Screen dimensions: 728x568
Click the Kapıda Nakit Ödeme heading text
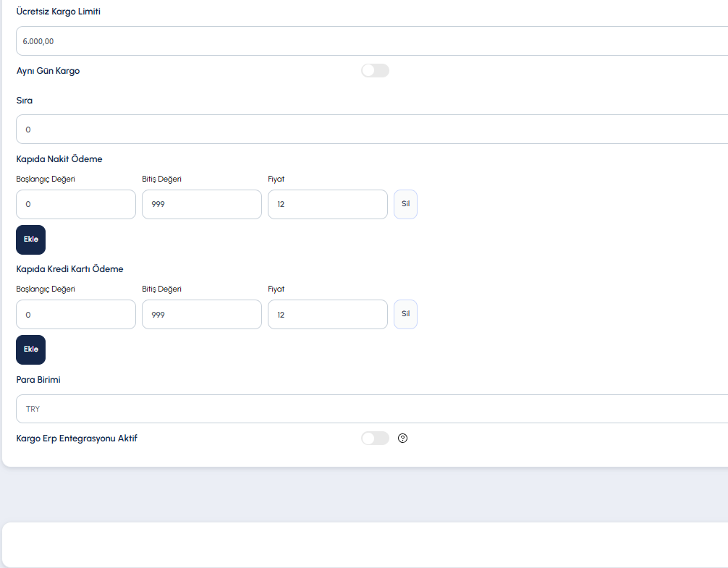point(59,159)
